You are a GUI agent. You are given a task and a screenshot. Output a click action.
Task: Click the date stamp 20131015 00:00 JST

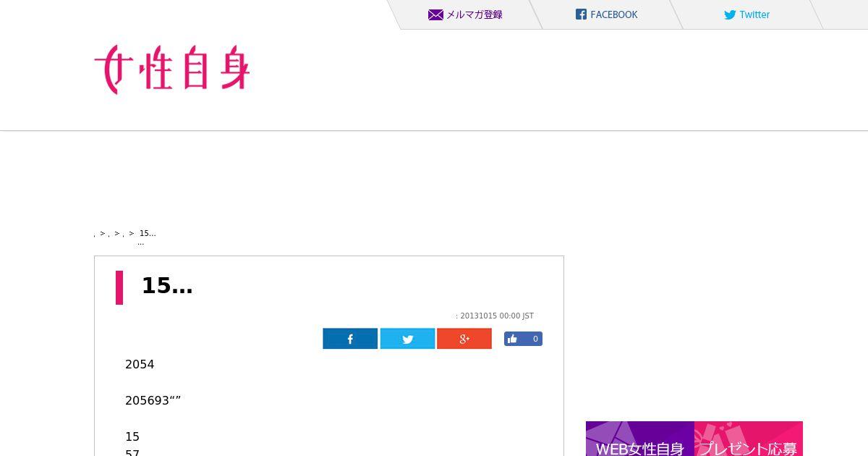[x=497, y=316]
